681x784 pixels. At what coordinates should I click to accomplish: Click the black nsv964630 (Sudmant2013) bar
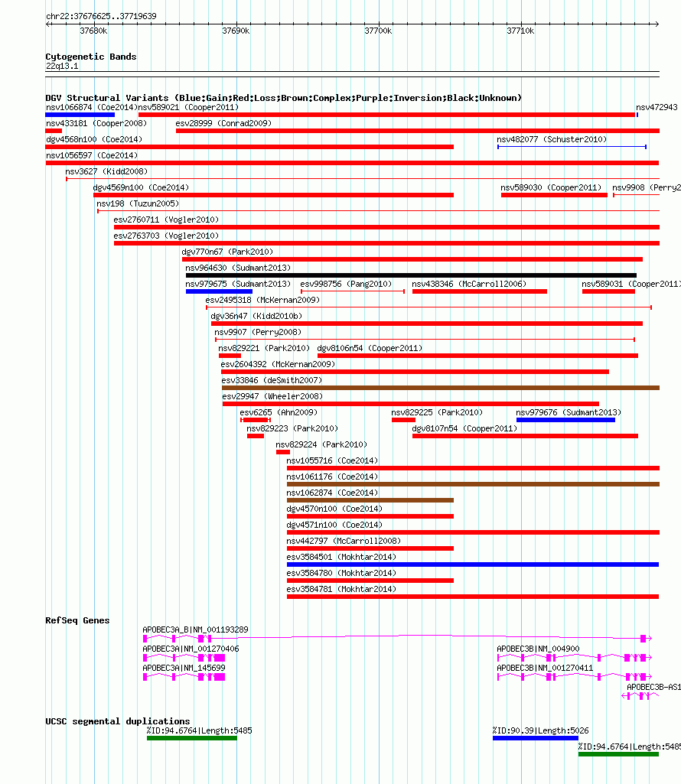click(411, 275)
